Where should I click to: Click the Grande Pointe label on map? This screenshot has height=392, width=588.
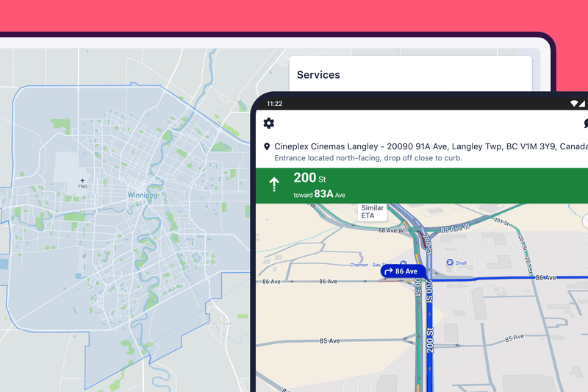(217, 324)
